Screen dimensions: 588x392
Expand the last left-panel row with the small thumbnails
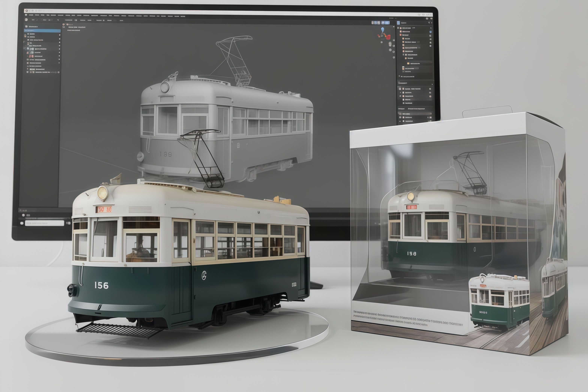pos(28,72)
